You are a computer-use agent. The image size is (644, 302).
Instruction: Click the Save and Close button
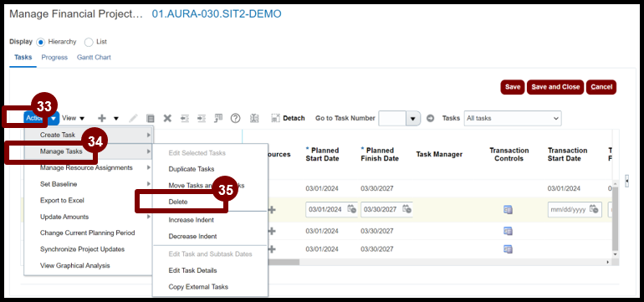point(555,87)
